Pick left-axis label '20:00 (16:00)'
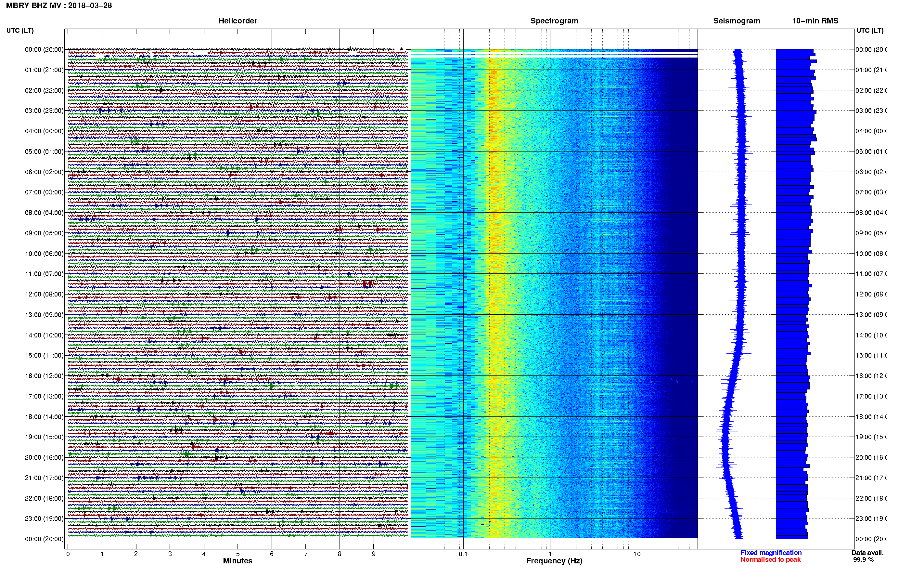Image resolution: width=924 pixels, height=578 pixels. [x=44, y=457]
